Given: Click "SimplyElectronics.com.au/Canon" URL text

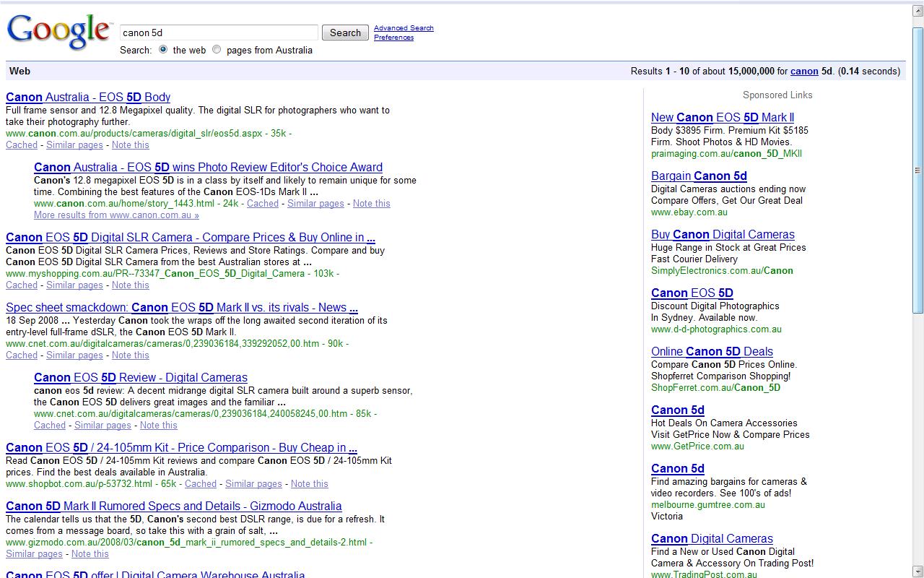Looking at the screenshot, I should point(722,270).
